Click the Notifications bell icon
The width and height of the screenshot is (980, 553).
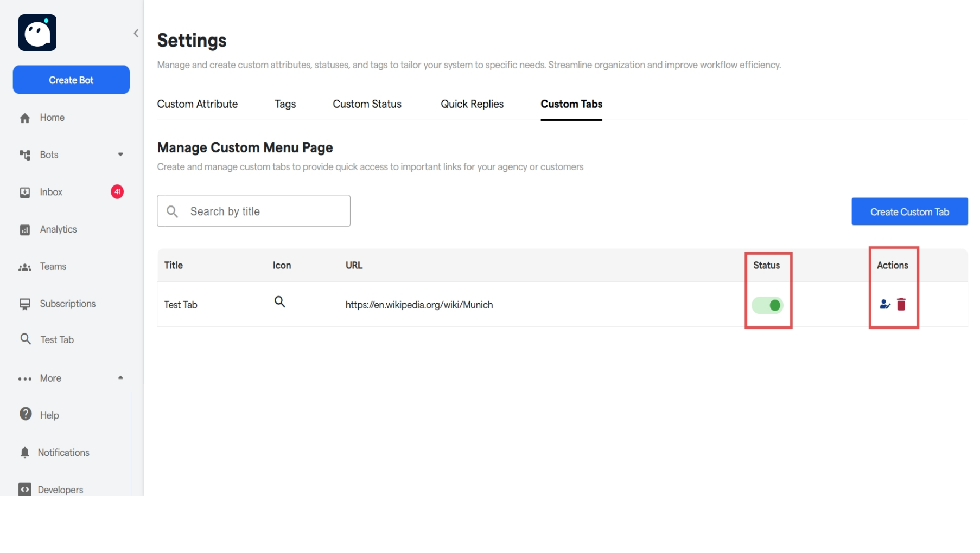pyautogui.click(x=25, y=452)
